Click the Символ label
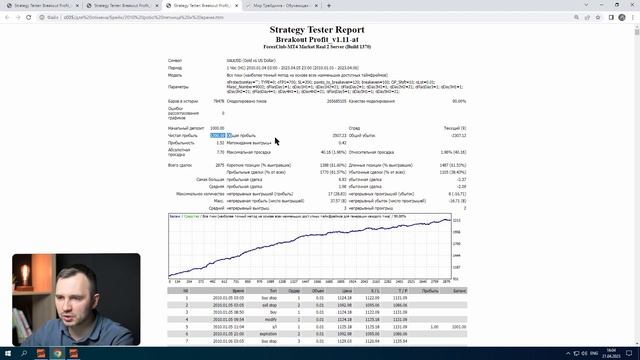This screenshot has height=360, width=640. (x=175, y=61)
